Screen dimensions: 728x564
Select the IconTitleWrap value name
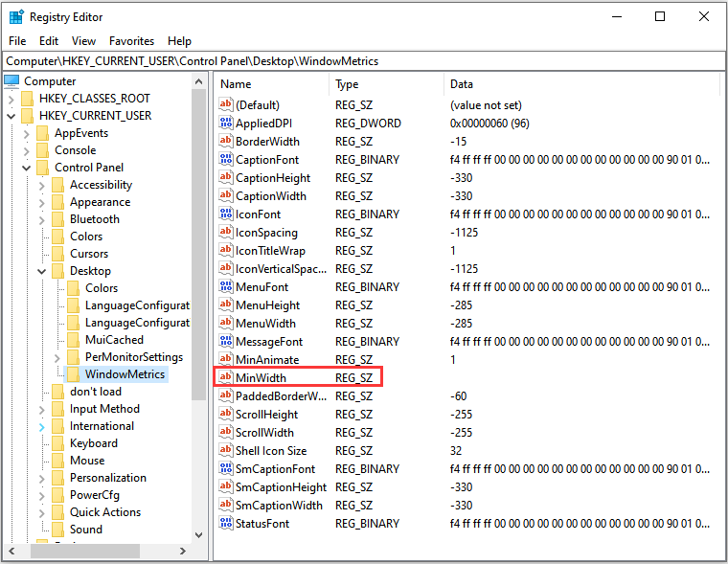pyautogui.click(x=270, y=251)
